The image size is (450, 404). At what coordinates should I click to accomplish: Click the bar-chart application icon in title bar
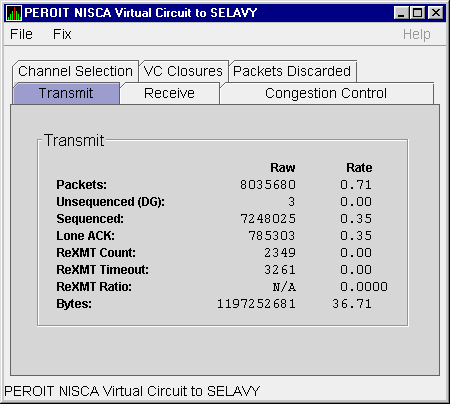point(14,13)
